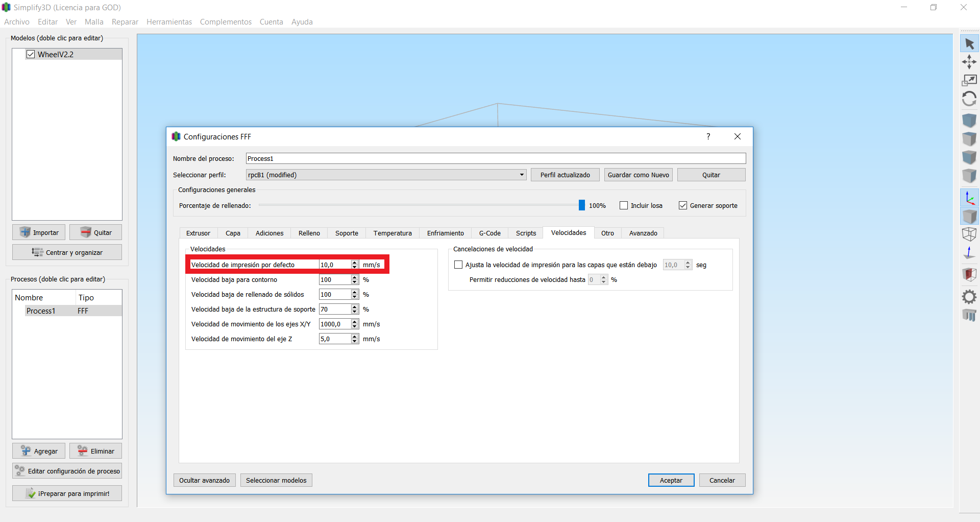Click the Aceptar button
The height and width of the screenshot is (522, 980).
pos(671,480)
